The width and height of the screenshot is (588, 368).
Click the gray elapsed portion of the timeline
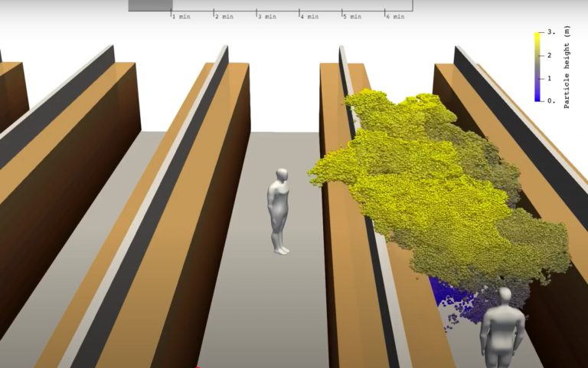coord(149,5)
